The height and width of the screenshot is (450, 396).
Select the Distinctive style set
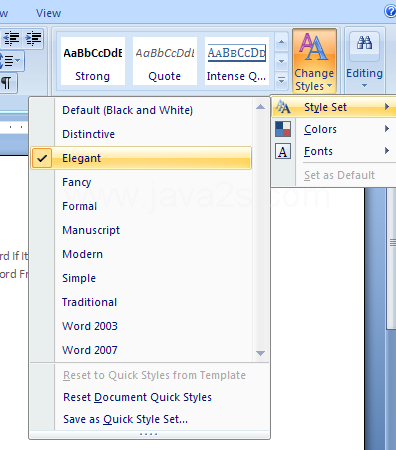click(x=141, y=134)
